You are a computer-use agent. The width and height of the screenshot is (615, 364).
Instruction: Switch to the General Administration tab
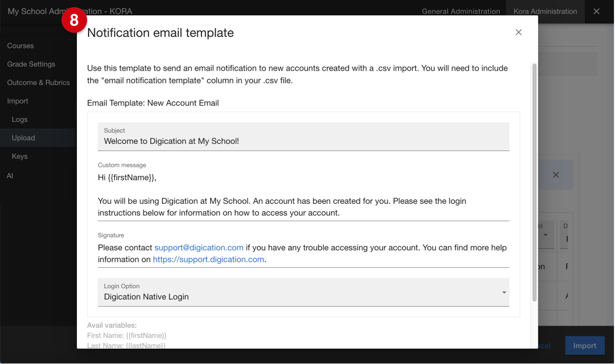[461, 11]
